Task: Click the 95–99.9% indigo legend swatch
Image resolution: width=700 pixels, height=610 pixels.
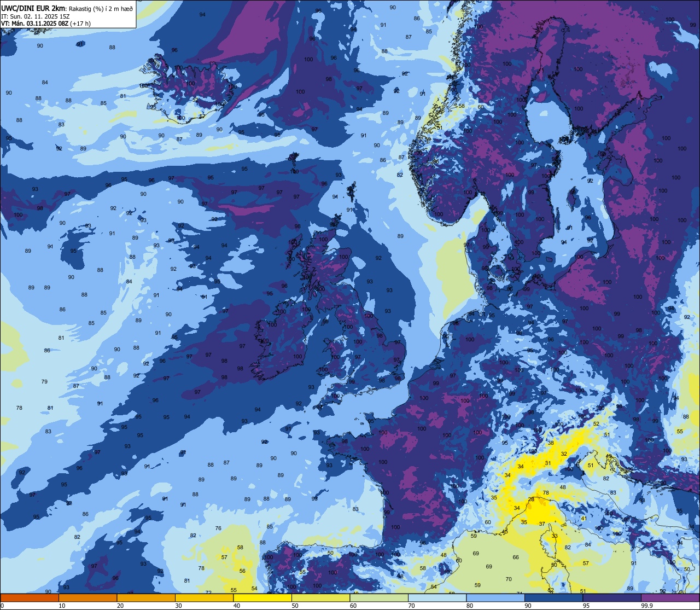Action: pyautogui.click(x=612, y=597)
